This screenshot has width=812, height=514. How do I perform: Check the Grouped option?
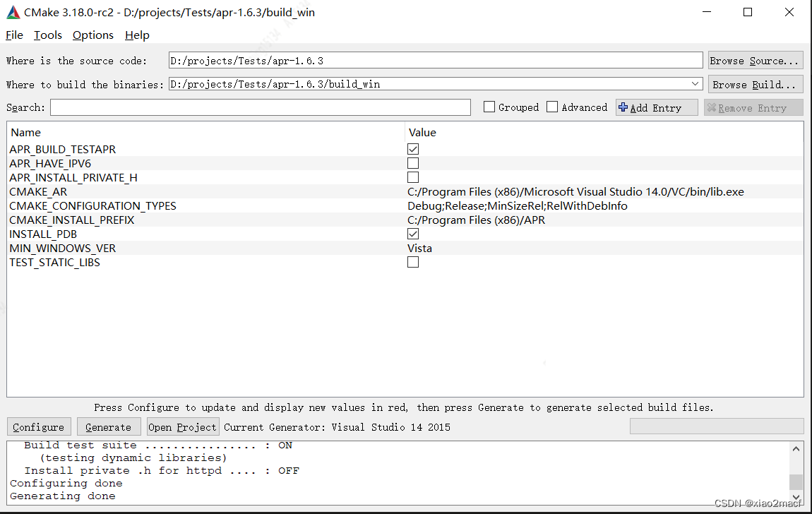point(489,107)
